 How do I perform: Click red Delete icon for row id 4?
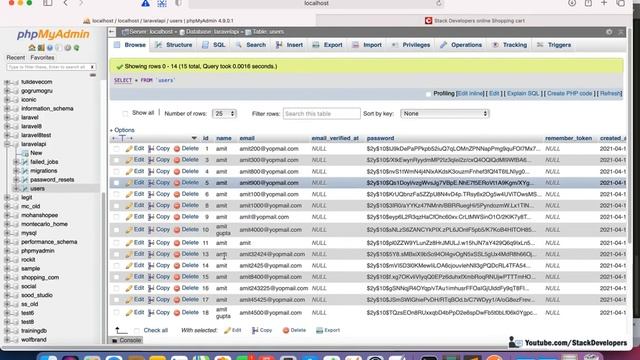point(177,171)
